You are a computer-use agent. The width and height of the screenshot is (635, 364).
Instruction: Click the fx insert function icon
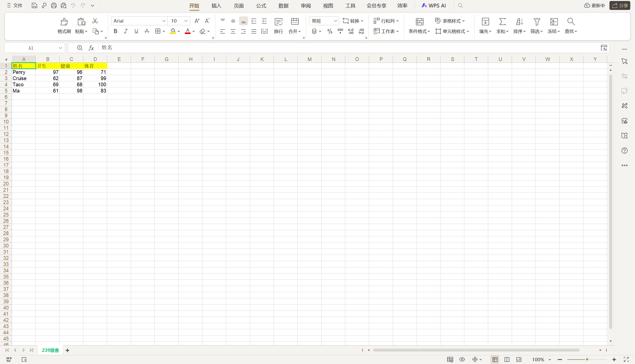tap(91, 48)
